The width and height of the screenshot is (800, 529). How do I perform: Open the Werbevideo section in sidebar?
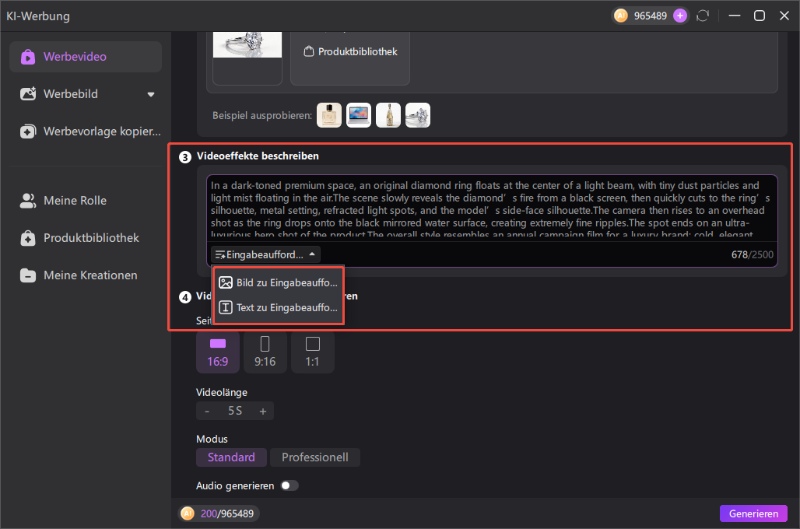coord(86,57)
